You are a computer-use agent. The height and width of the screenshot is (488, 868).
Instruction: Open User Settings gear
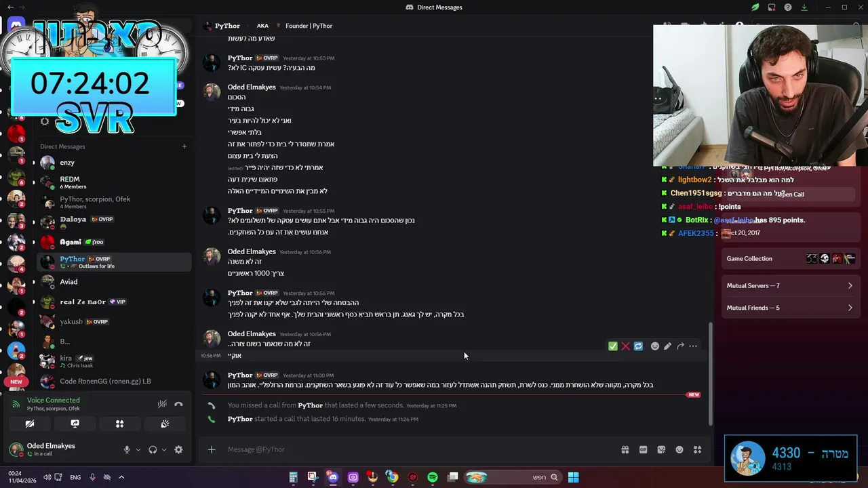pos(178,449)
